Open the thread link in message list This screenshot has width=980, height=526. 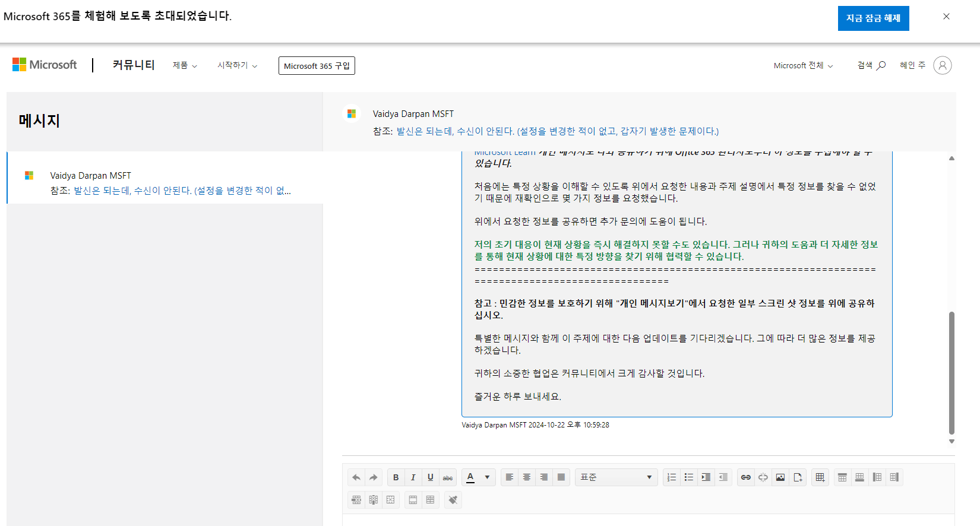[182, 191]
